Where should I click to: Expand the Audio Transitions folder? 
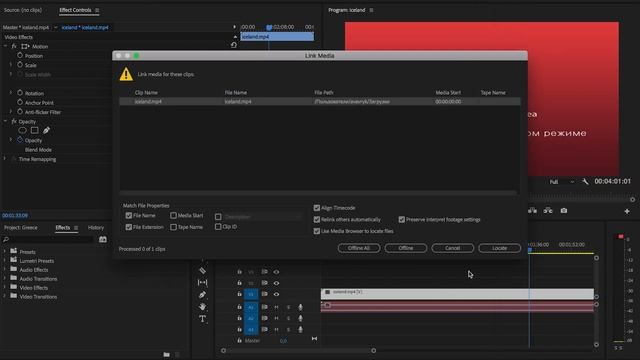point(5,279)
